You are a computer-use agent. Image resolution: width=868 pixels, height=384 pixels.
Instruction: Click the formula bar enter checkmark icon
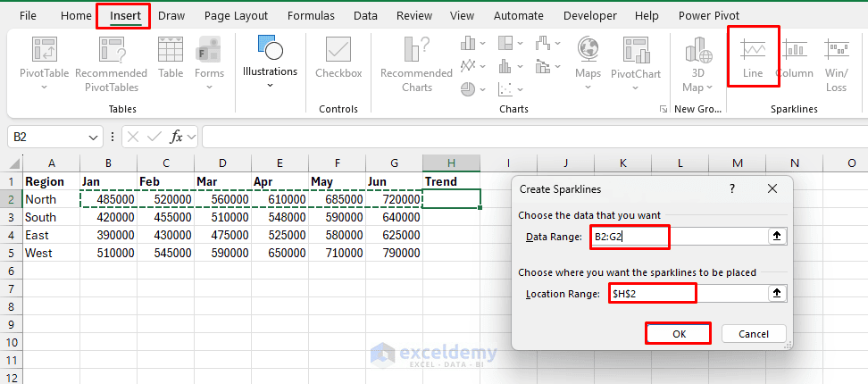[155, 137]
